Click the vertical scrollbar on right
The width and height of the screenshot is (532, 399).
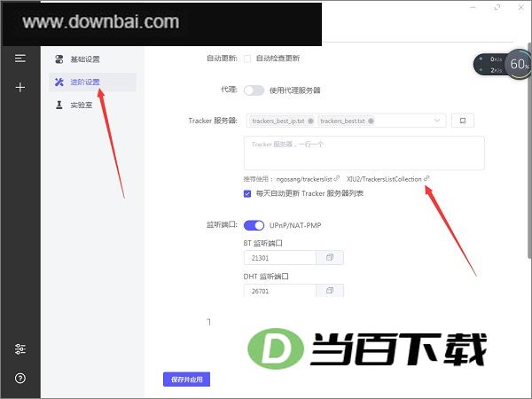click(529, 151)
